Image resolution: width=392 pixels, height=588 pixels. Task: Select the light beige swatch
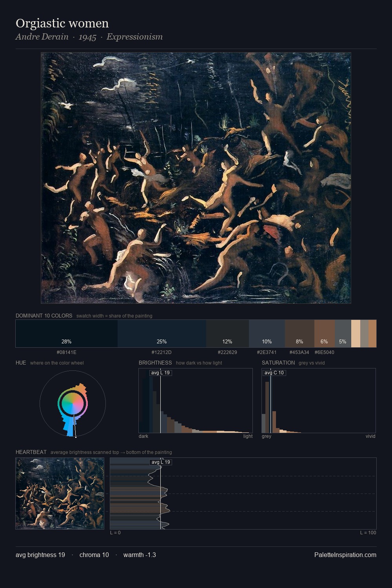tap(356, 334)
